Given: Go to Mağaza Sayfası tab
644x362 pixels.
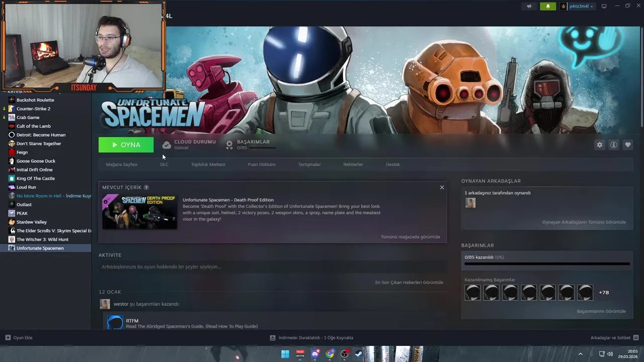Looking at the screenshot, I should click(121, 164).
